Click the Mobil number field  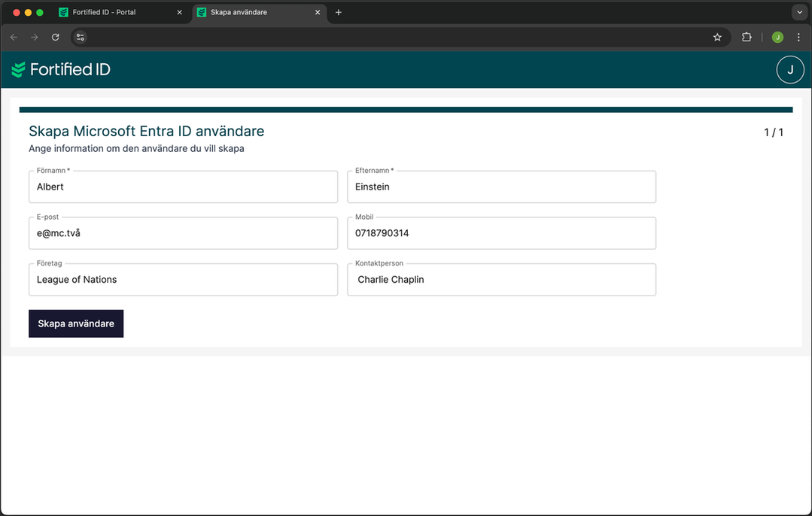[501, 233]
